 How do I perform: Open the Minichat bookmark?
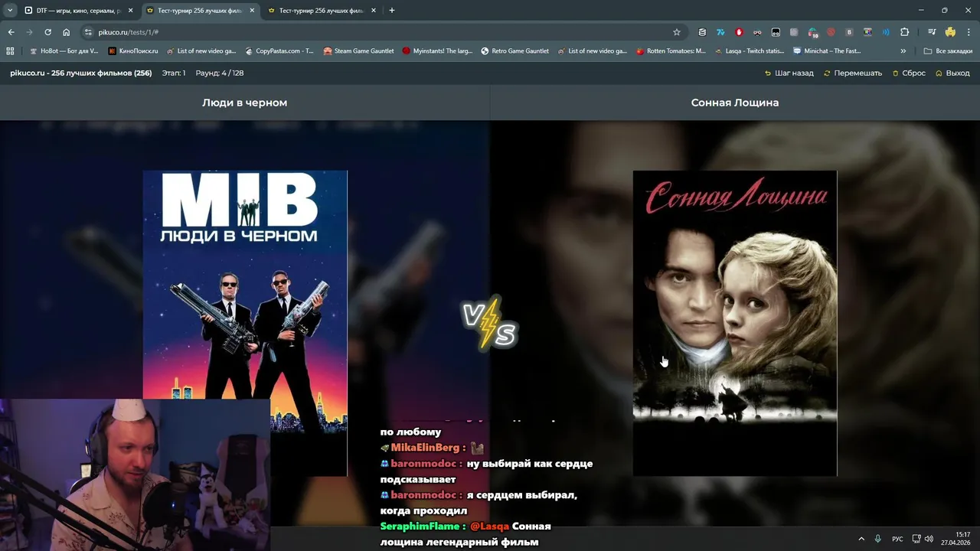pyautogui.click(x=828, y=51)
